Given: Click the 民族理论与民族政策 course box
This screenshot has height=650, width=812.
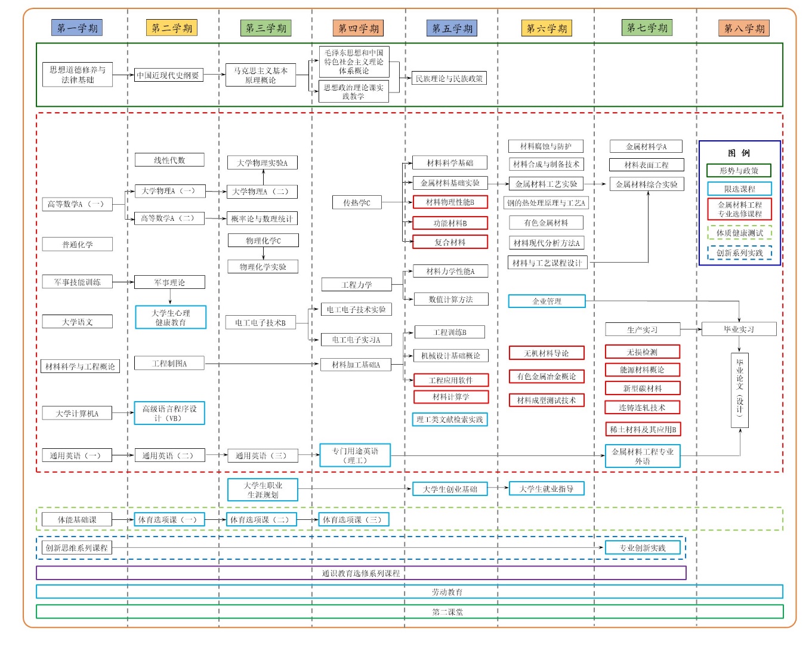Looking at the screenshot, I should pos(449,78).
